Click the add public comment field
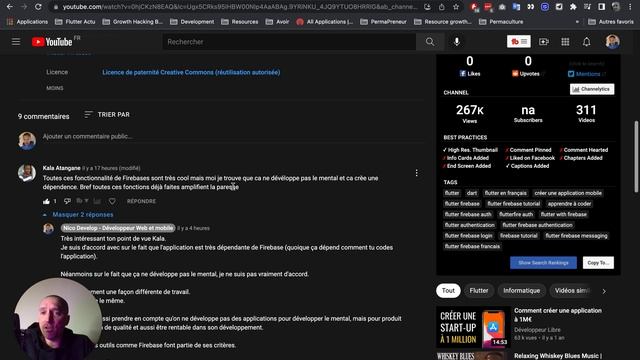640x360 pixels. click(233, 137)
